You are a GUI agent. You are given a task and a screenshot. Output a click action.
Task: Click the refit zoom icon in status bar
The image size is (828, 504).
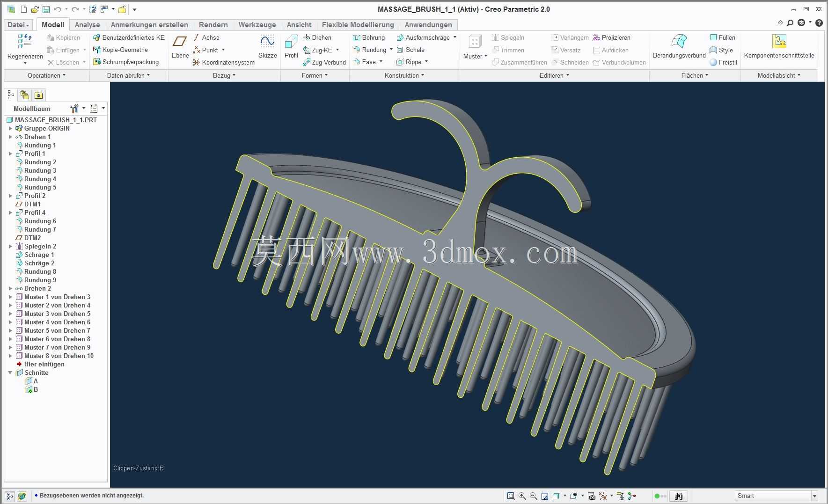click(x=511, y=496)
